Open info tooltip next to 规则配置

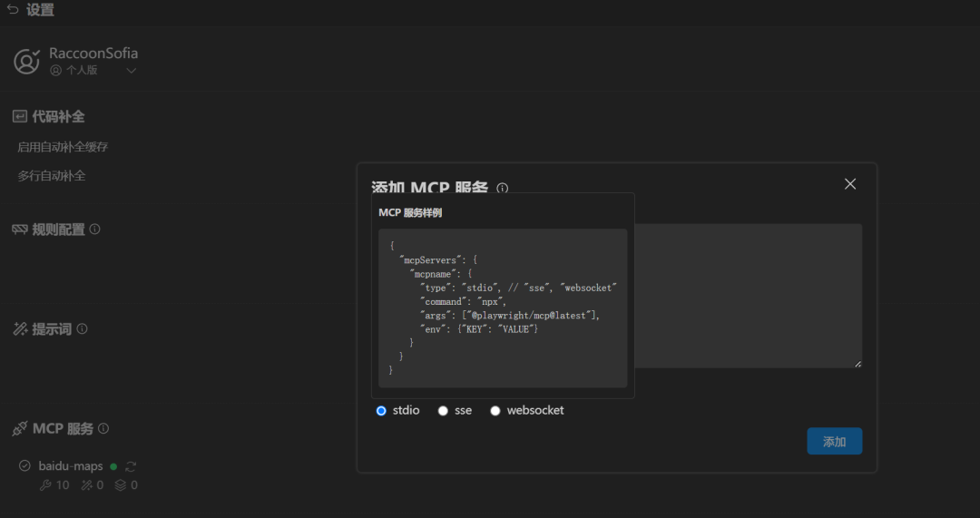coord(95,230)
